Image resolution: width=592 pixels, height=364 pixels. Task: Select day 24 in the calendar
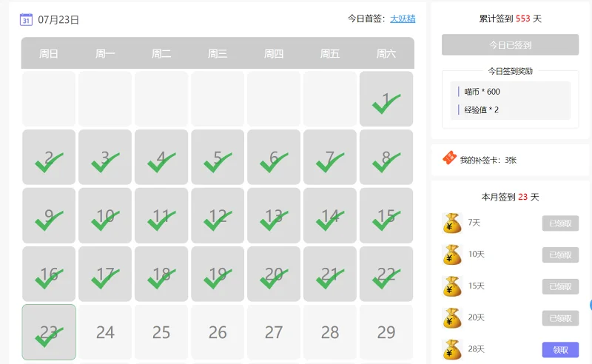pos(105,332)
